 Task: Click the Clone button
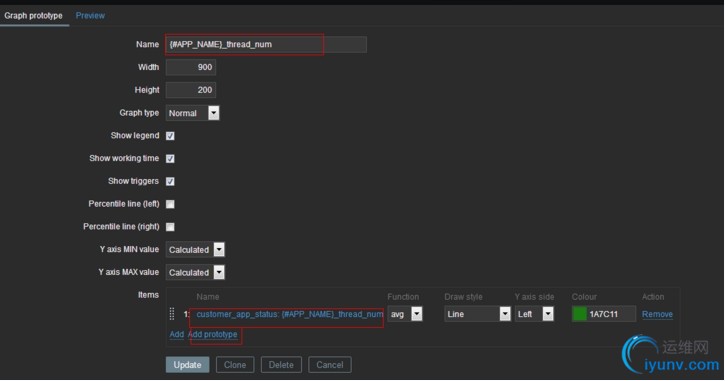235,364
